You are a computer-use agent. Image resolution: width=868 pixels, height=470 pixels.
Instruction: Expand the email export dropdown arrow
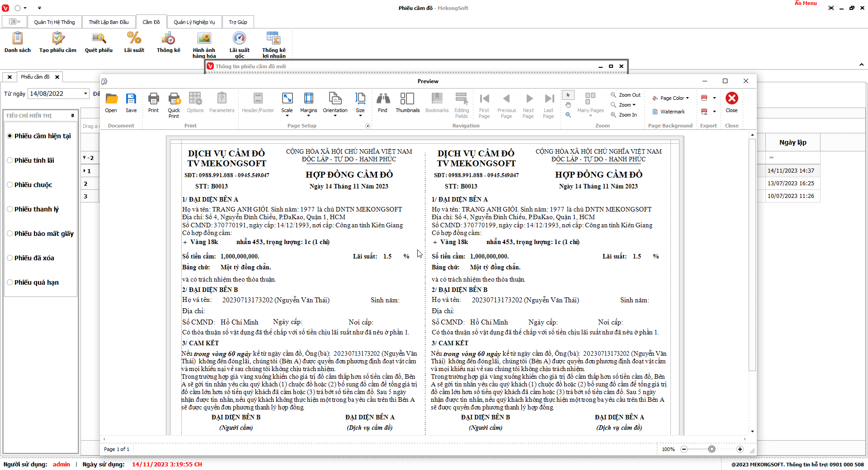click(714, 112)
